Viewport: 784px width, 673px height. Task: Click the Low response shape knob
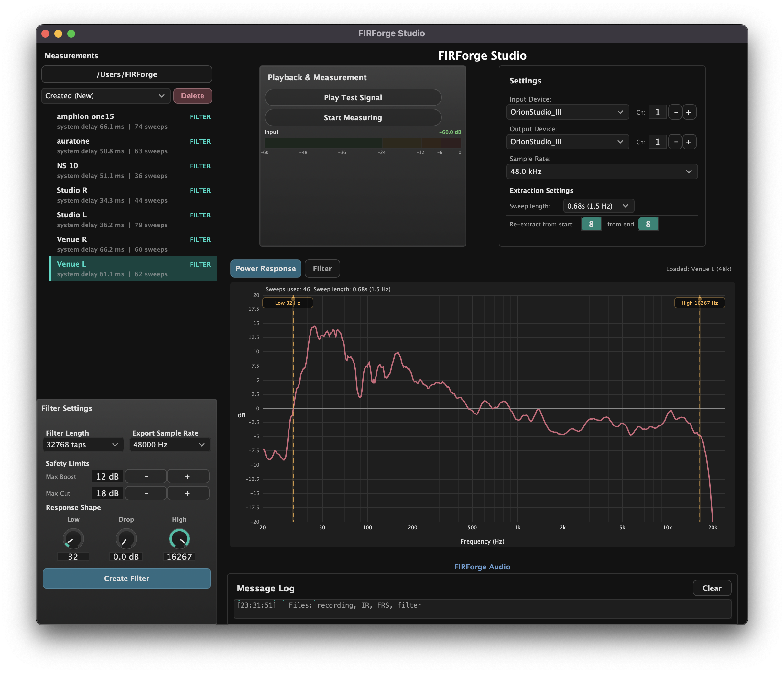coord(73,539)
